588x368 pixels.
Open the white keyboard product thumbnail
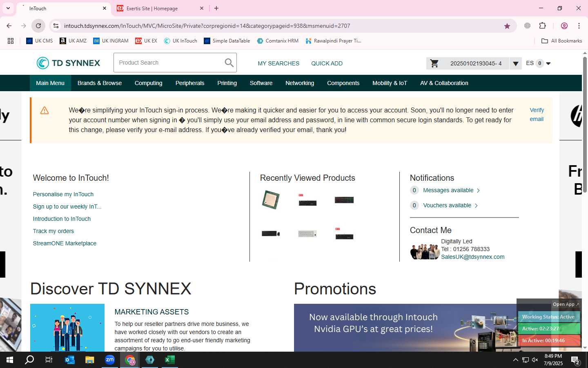307,234
